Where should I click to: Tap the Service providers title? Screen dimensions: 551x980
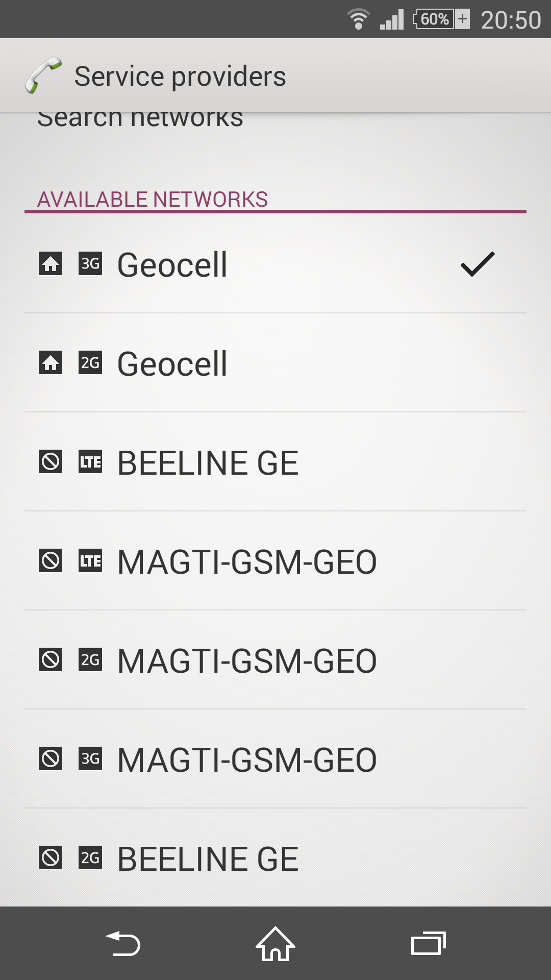pos(180,77)
